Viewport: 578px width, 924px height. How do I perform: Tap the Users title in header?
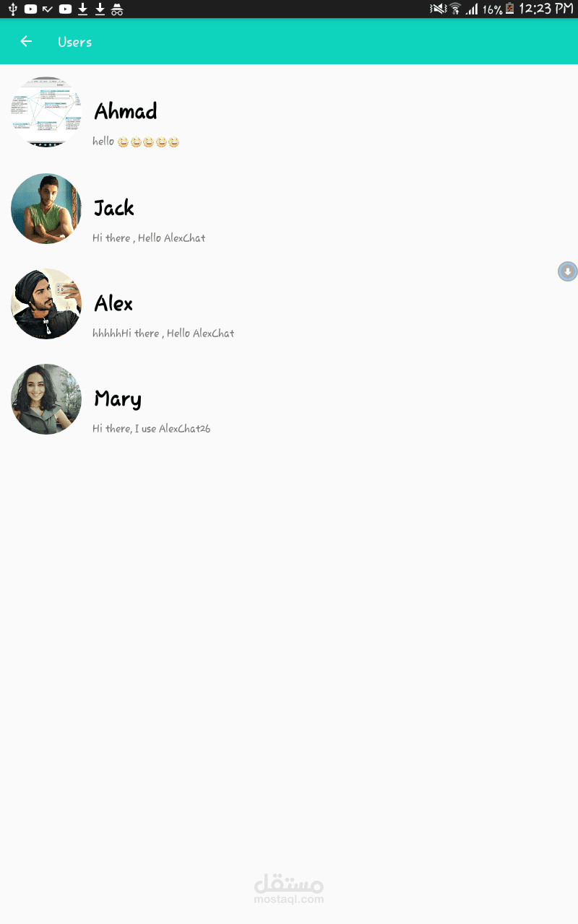coord(75,42)
